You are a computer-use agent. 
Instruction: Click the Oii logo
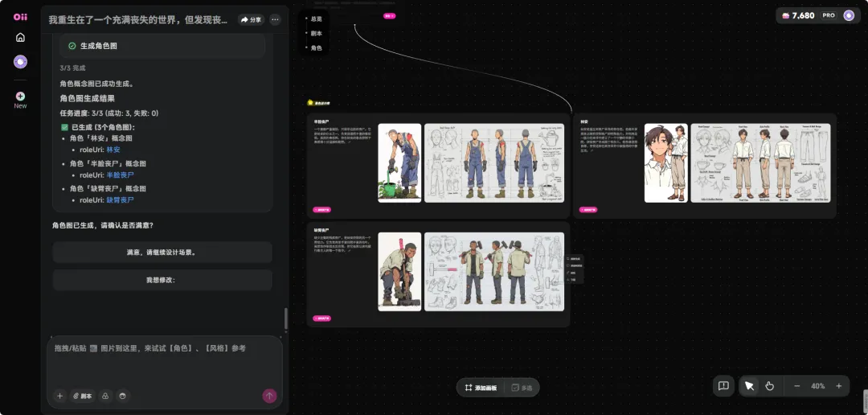(20, 17)
